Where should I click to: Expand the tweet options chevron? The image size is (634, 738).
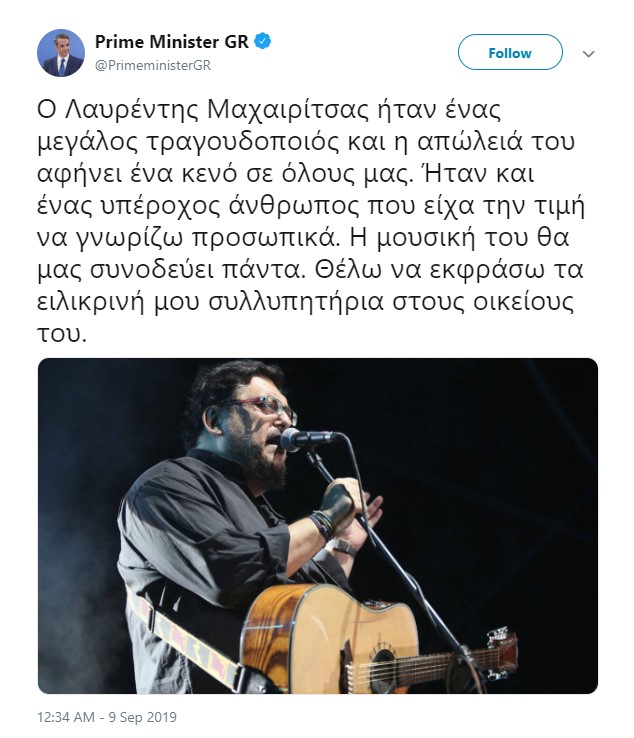588,54
